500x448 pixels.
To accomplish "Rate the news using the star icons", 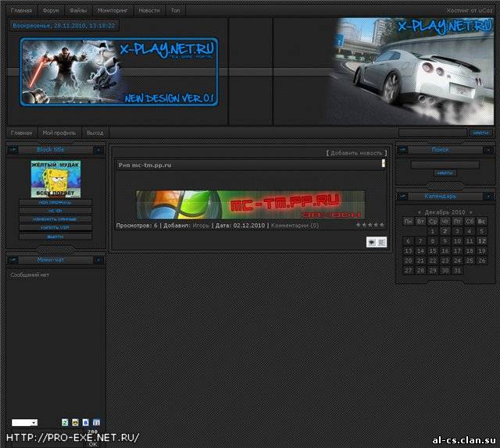I will pyautogui.click(x=370, y=225).
